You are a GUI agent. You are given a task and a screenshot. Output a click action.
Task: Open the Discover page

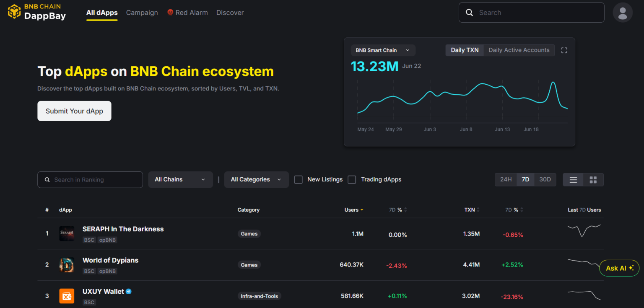click(230, 13)
